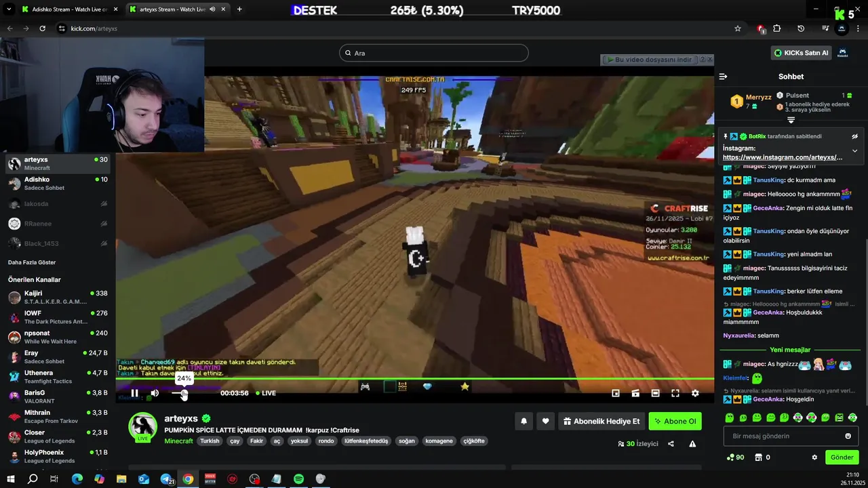Click the green Abone Ol button
This screenshot has height=488, width=868.
(x=675, y=421)
